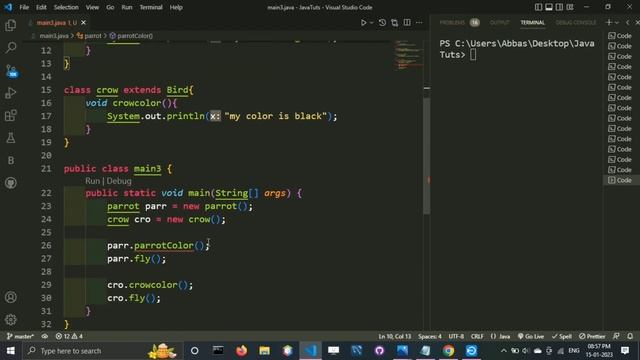Open parrot class breadcrumb
This screenshot has height=360, width=640.
point(89,36)
